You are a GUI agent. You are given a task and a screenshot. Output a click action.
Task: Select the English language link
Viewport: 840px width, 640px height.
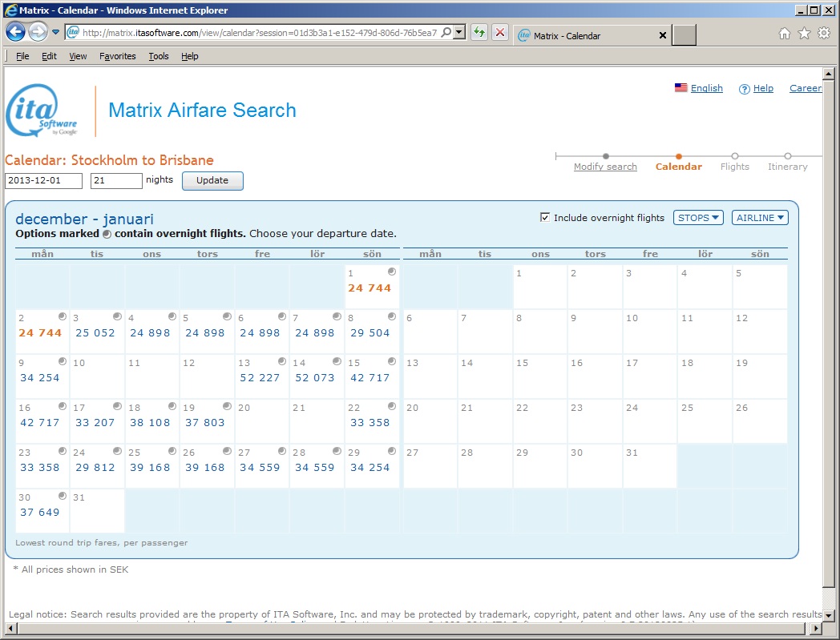click(x=706, y=88)
